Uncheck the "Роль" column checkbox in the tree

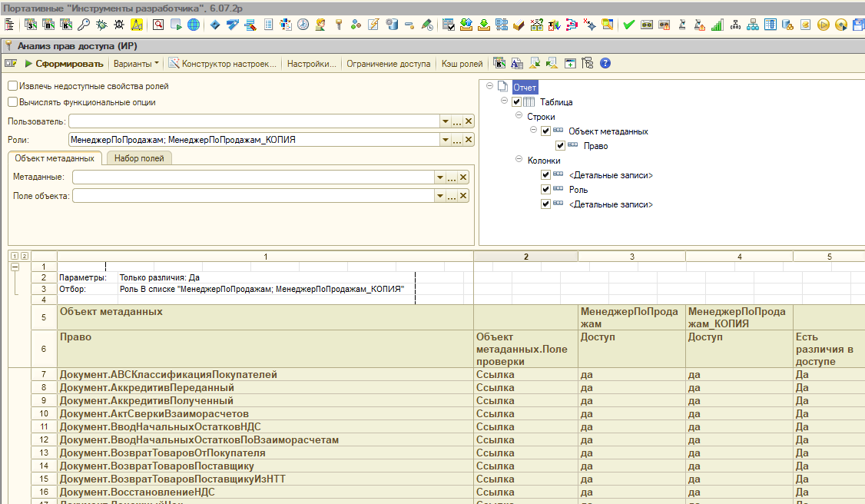546,189
